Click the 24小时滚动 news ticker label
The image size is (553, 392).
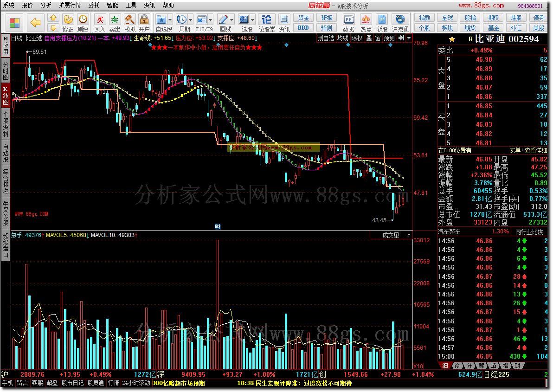coord(136,383)
